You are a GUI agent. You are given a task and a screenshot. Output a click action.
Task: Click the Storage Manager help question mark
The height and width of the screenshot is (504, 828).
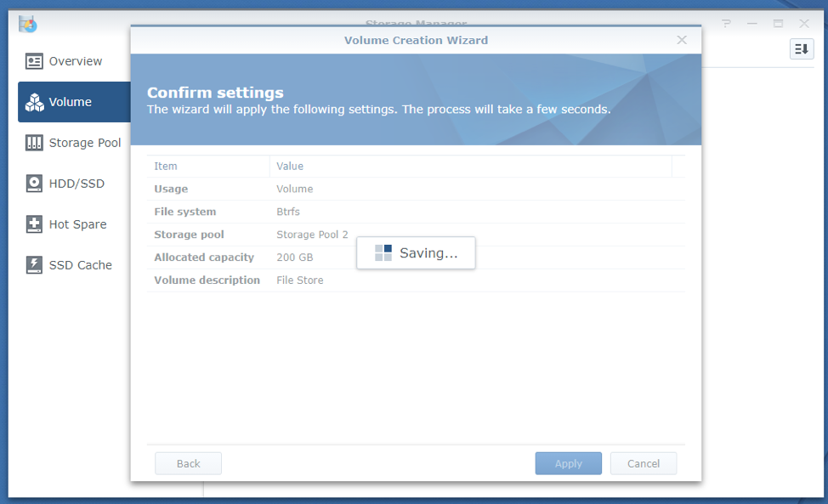pos(727,24)
